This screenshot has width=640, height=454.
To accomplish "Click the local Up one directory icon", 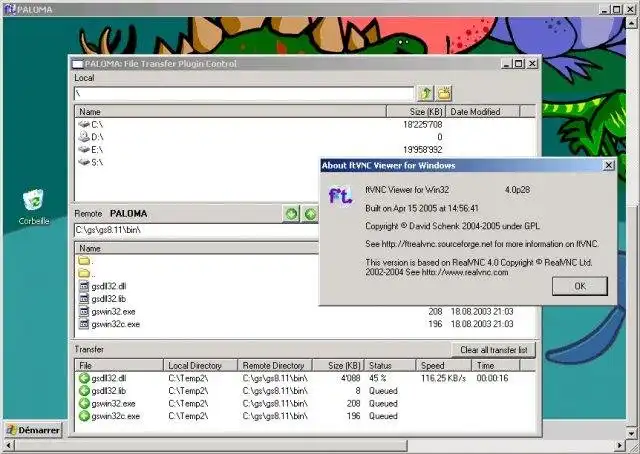I will tap(425, 93).
